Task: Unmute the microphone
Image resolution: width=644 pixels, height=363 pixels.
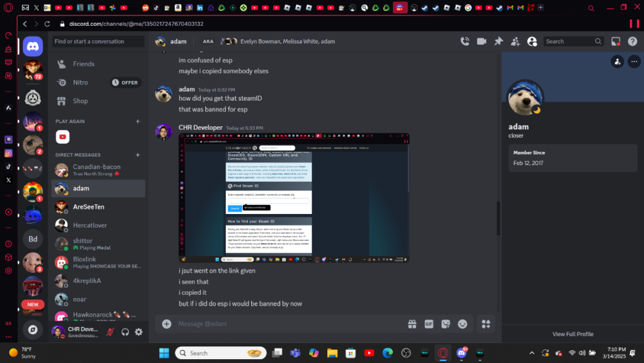Action: point(111,332)
